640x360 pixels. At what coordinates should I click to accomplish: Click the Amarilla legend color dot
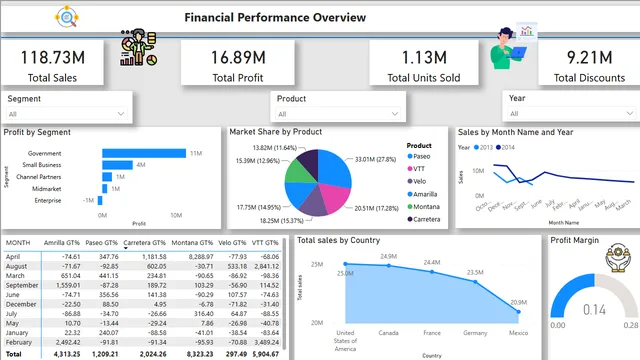click(410, 194)
